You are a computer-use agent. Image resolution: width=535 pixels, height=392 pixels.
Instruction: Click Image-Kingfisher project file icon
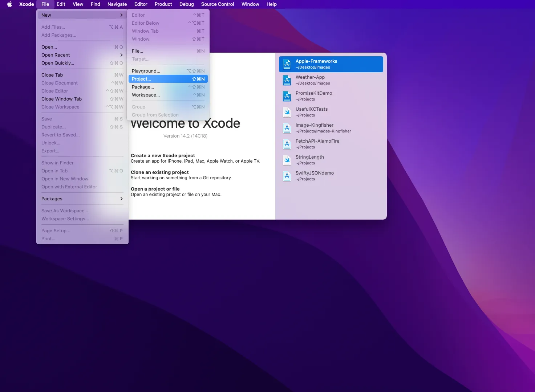pos(287,128)
